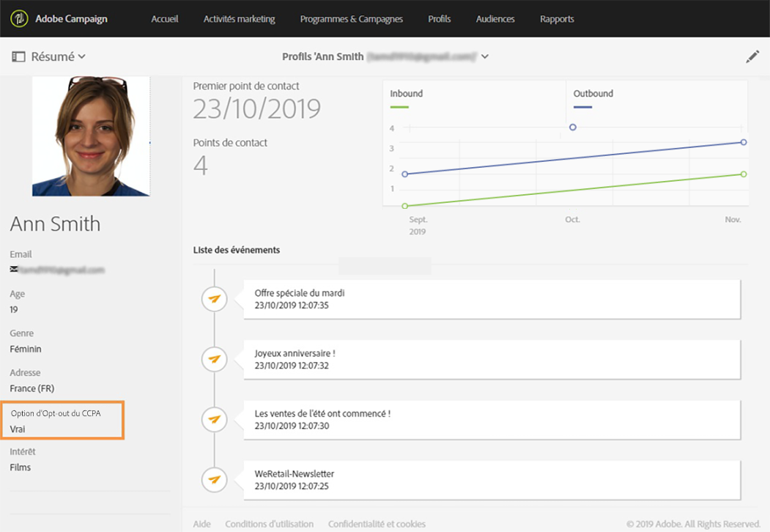Viewport: 770px width, 532px height.
Task: Click the Adobe Campaign logo icon
Action: (20, 18)
